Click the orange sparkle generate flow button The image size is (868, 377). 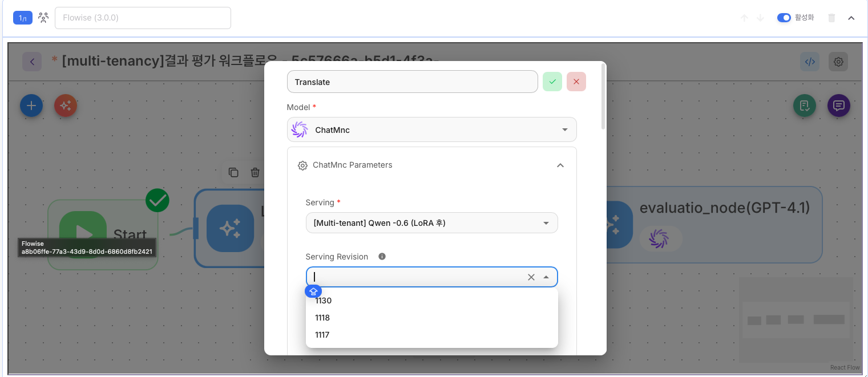click(x=66, y=106)
